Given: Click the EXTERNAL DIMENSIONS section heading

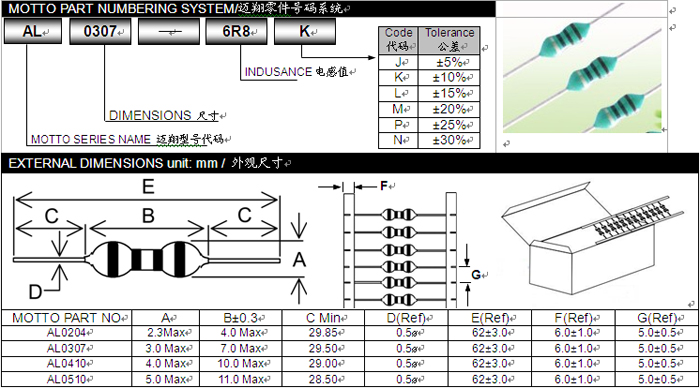Looking at the screenshot, I should click(x=146, y=163).
